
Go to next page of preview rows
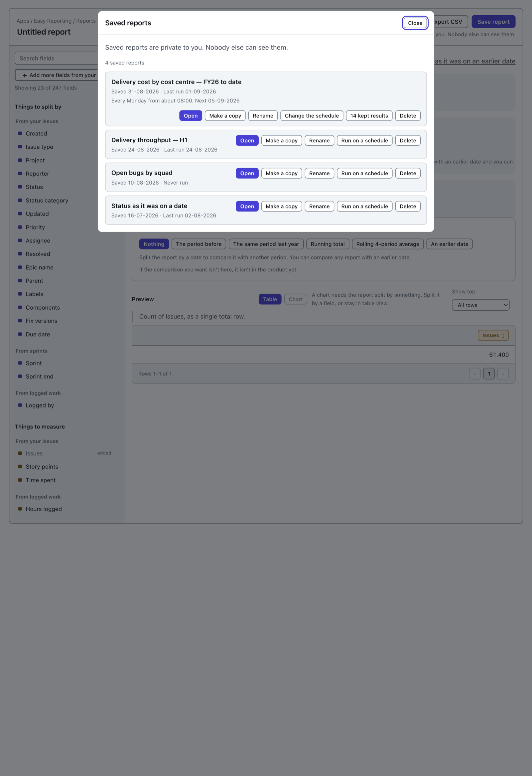[503, 374]
